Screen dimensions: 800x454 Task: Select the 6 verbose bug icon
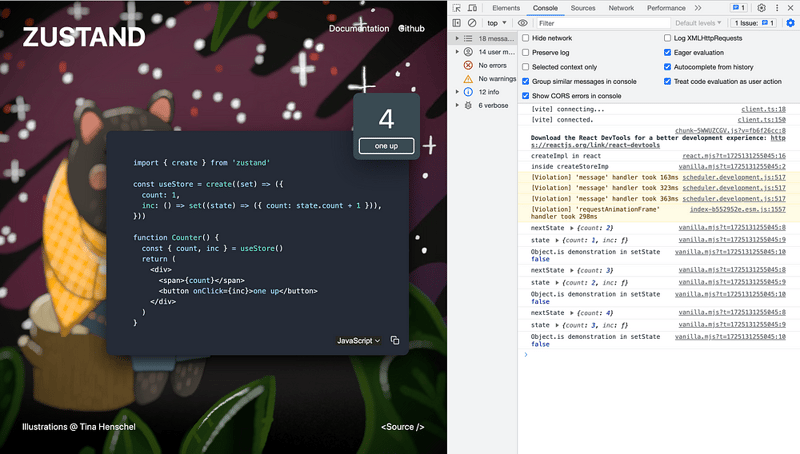coord(468,105)
